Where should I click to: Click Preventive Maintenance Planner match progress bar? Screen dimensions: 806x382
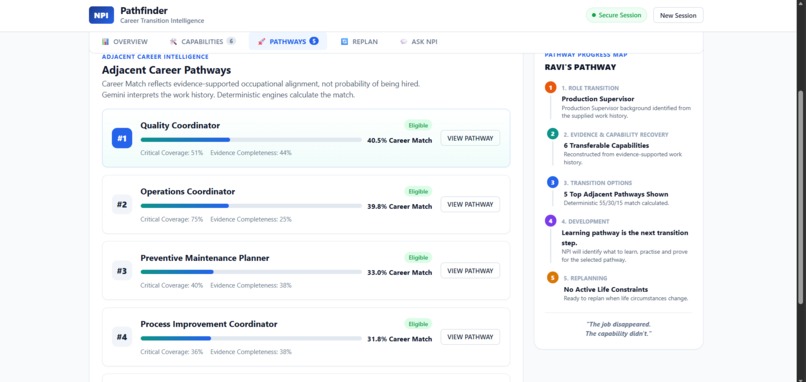(251, 272)
